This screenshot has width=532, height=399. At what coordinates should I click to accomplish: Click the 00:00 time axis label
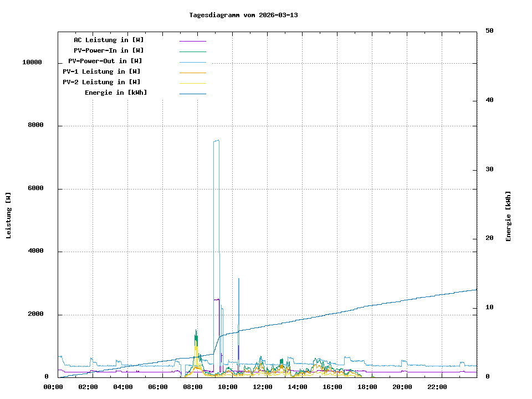[x=53, y=387]
